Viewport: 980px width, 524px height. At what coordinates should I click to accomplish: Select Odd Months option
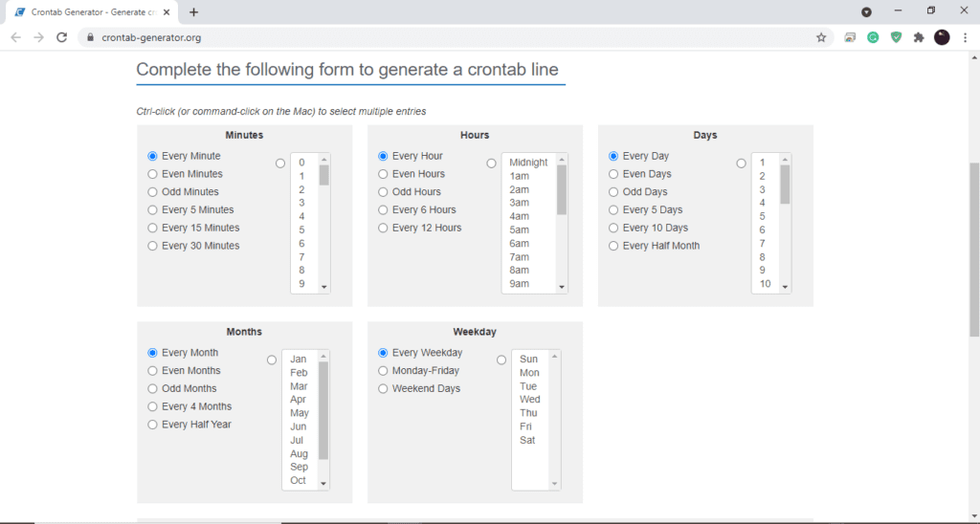tap(152, 388)
